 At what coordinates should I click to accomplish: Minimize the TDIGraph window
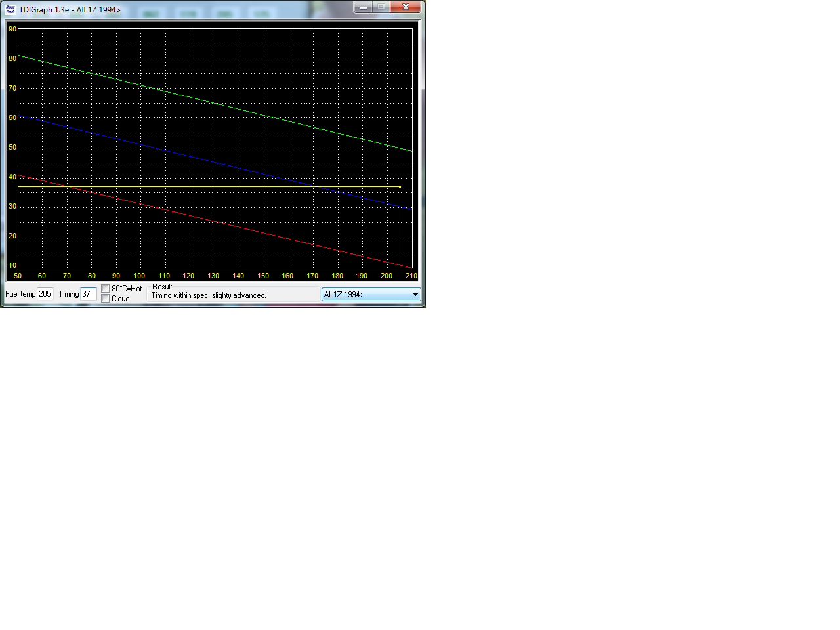(x=364, y=7)
